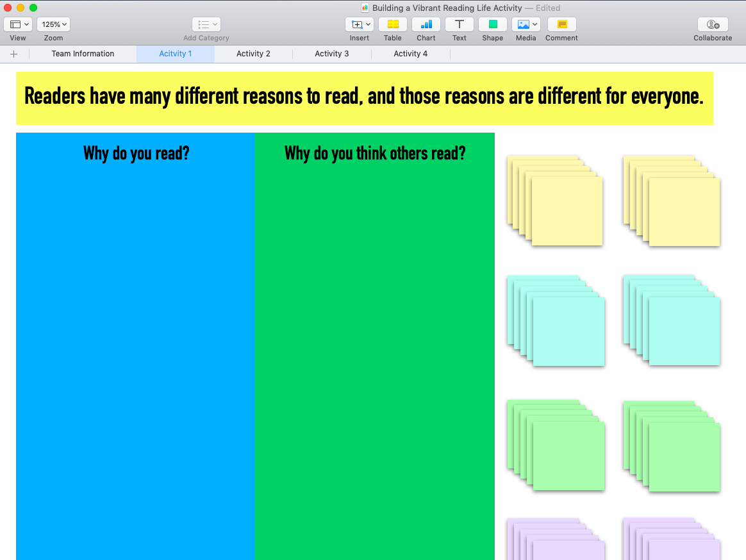The image size is (746, 560).
Task: Click the Numbers document icon in title bar
Action: [365, 8]
